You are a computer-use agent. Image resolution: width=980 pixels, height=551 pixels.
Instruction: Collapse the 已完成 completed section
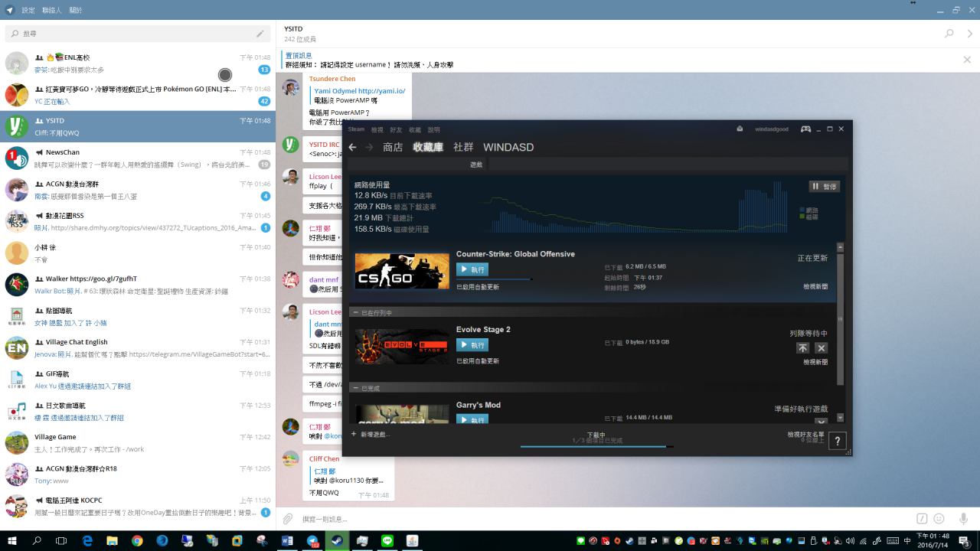355,388
